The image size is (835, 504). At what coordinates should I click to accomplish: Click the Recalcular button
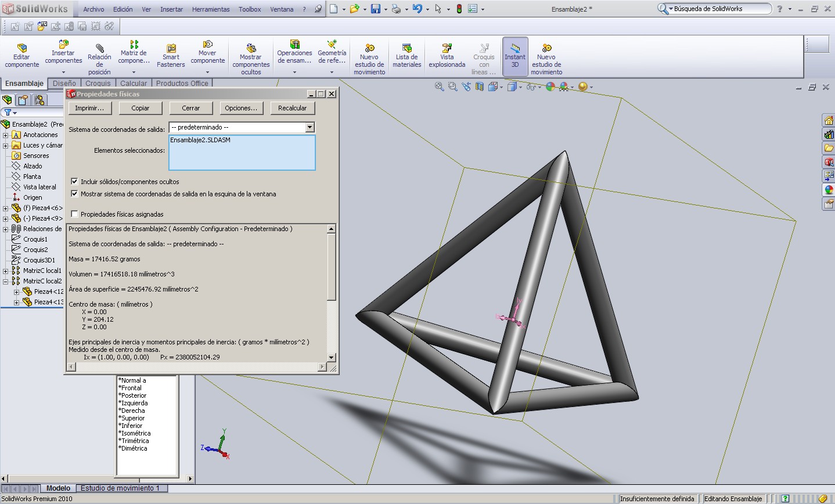pyautogui.click(x=292, y=108)
